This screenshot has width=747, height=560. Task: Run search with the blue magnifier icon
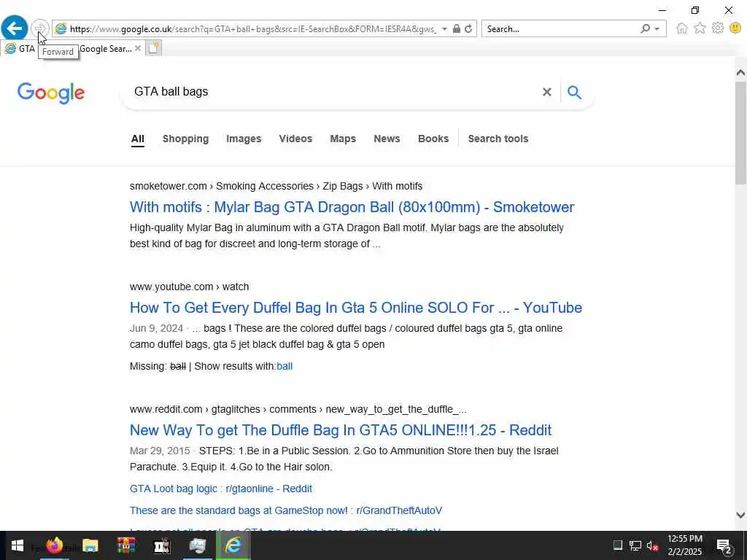[575, 92]
